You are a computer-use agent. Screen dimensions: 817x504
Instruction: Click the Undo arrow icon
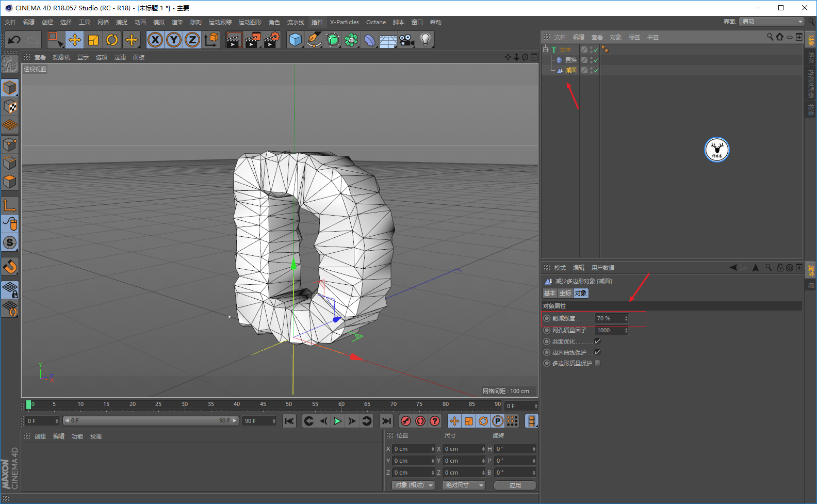(x=14, y=40)
